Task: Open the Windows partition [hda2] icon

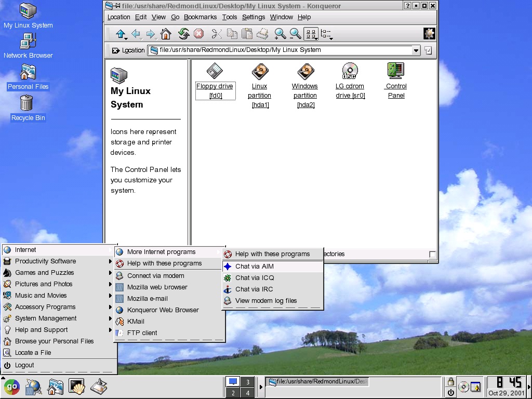Action: tap(305, 86)
